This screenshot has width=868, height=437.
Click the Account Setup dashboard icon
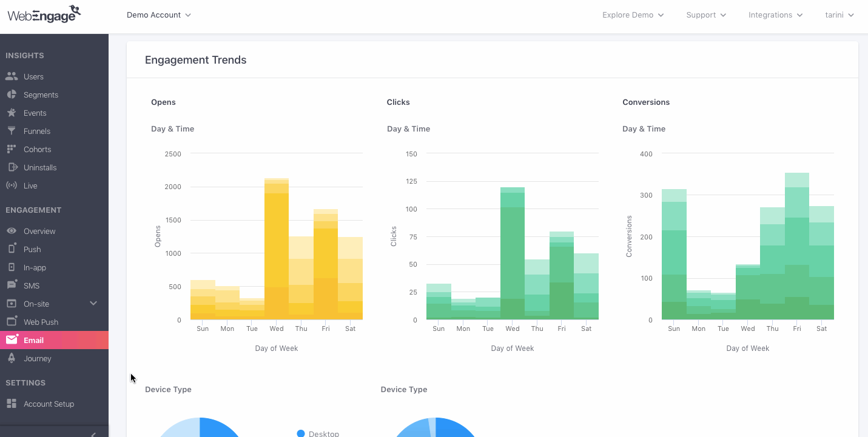pos(12,404)
